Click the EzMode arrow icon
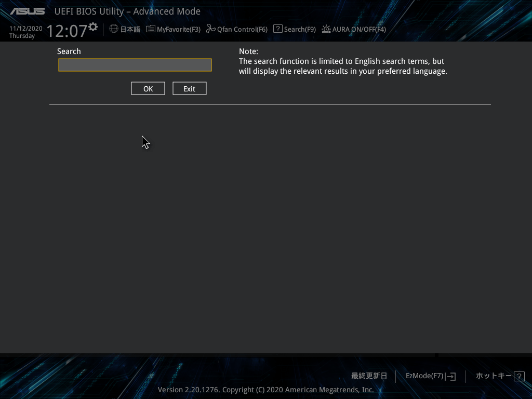532x399 pixels. coord(450,376)
